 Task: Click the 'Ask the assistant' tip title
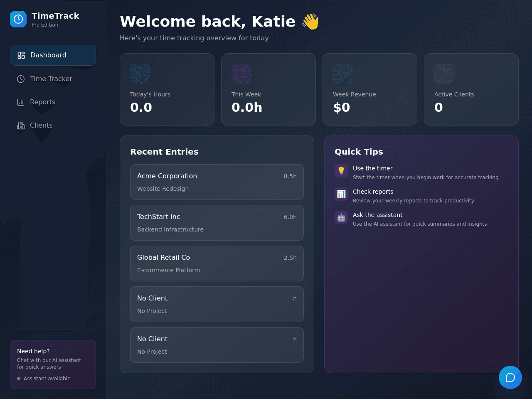377,215
